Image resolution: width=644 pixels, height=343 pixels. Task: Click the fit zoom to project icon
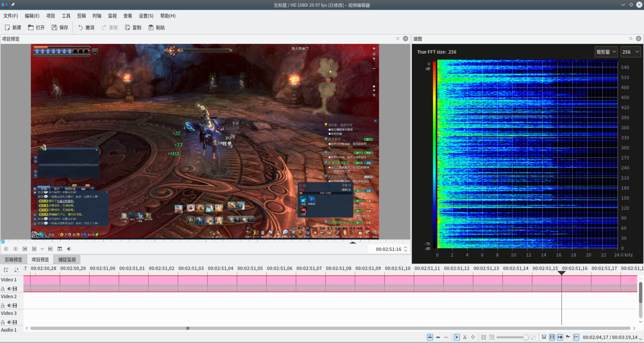(484, 337)
